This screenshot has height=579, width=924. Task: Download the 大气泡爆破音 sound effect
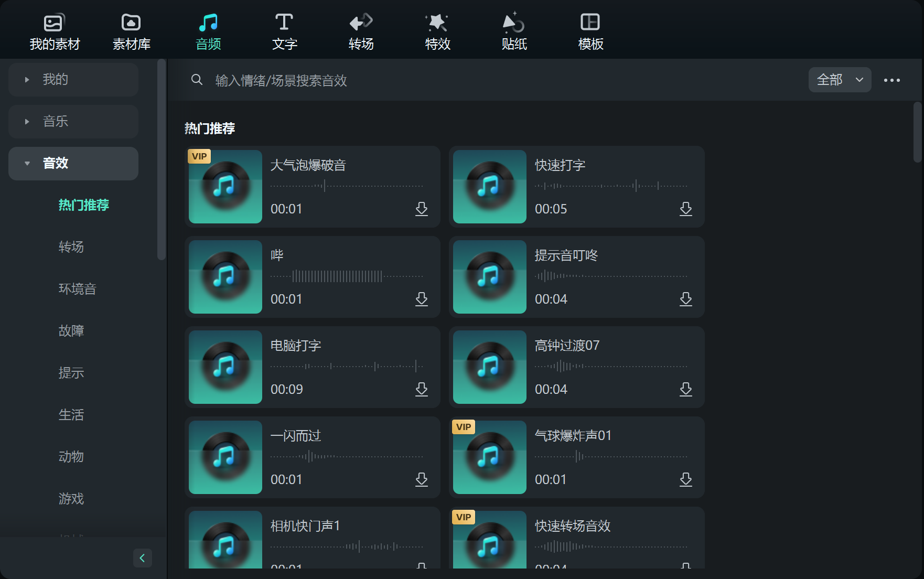pyautogui.click(x=422, y=209)
